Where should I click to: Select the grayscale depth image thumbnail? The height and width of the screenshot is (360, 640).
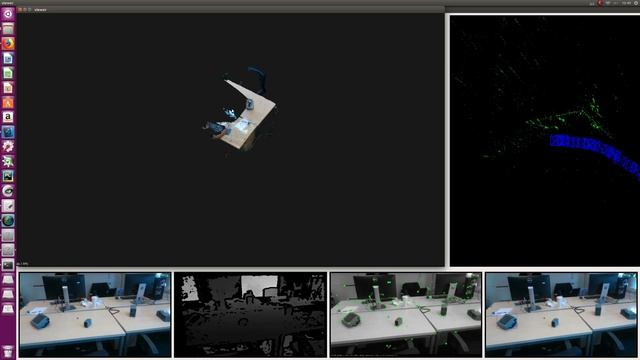click(x=250, y=315)
